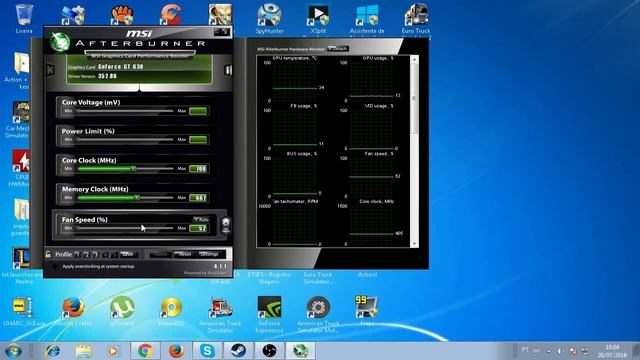
Task: Click the hardware monitor scrollbar down arrow
Action: point(414,243)
